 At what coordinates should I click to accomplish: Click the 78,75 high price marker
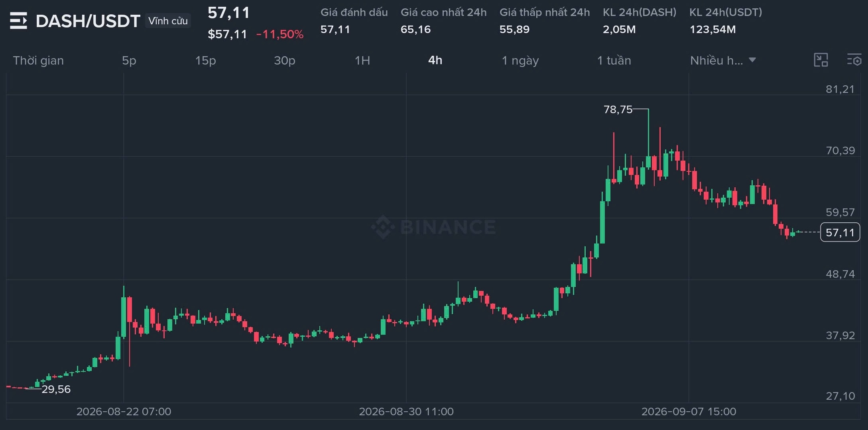coord(618,109)
